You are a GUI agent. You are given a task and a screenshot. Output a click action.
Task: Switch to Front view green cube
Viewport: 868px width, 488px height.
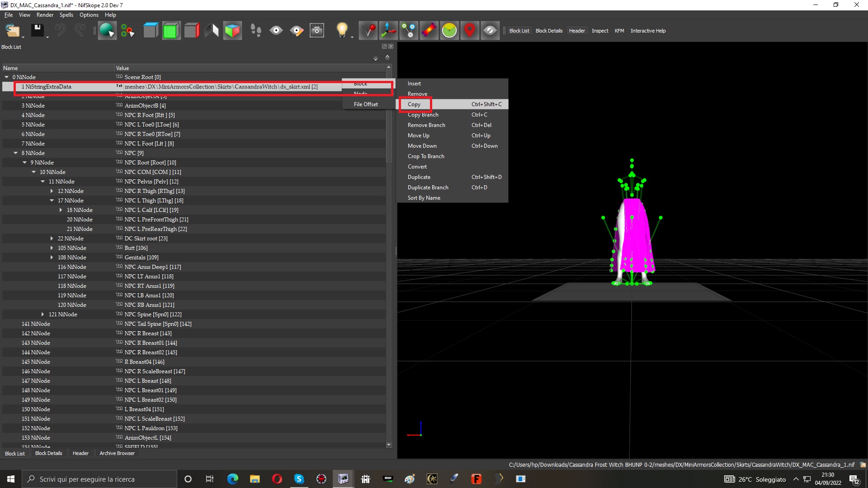(x=171, y=31)
